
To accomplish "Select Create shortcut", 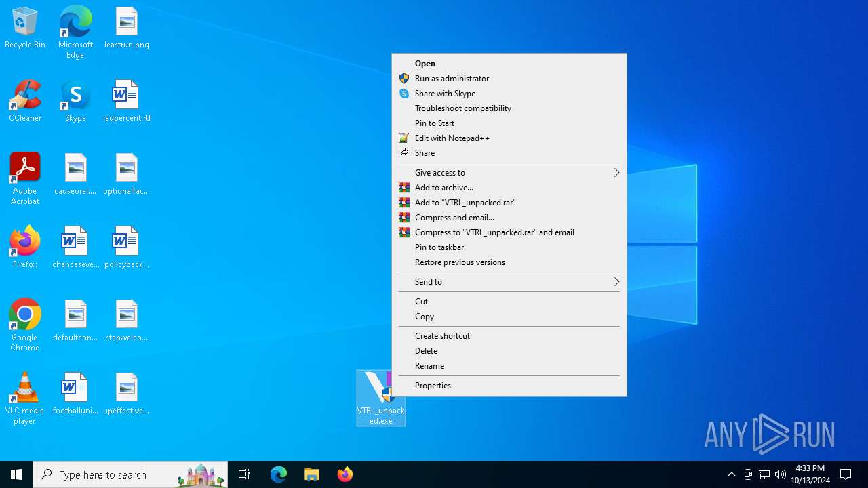I will coord(509,336).
